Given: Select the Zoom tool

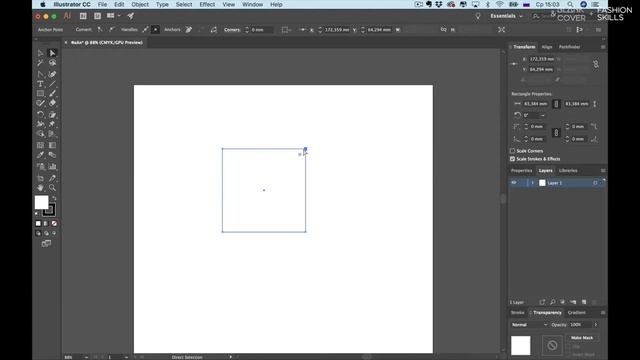Looking at the screenshot, I should (52, 188).
